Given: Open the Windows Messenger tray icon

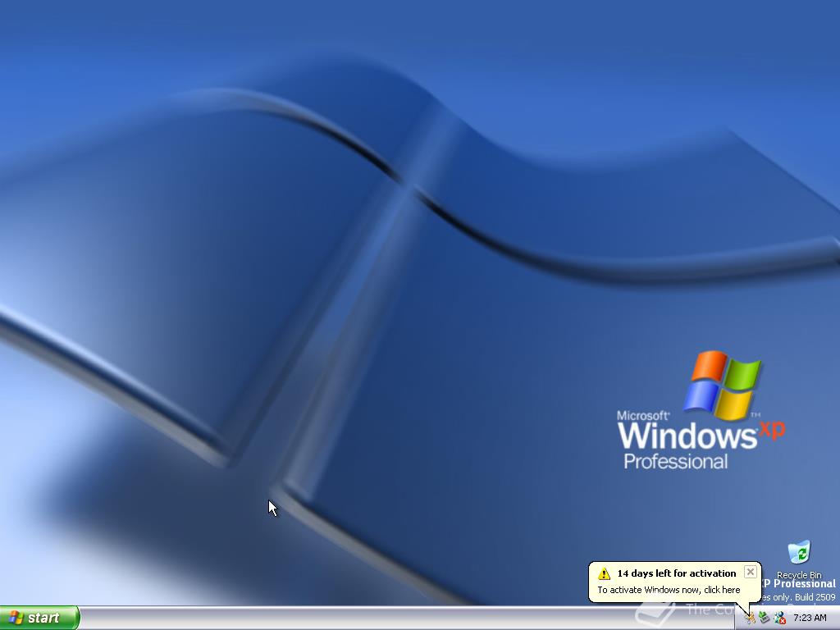Looking at the screenshot, I should click(779, 619).
